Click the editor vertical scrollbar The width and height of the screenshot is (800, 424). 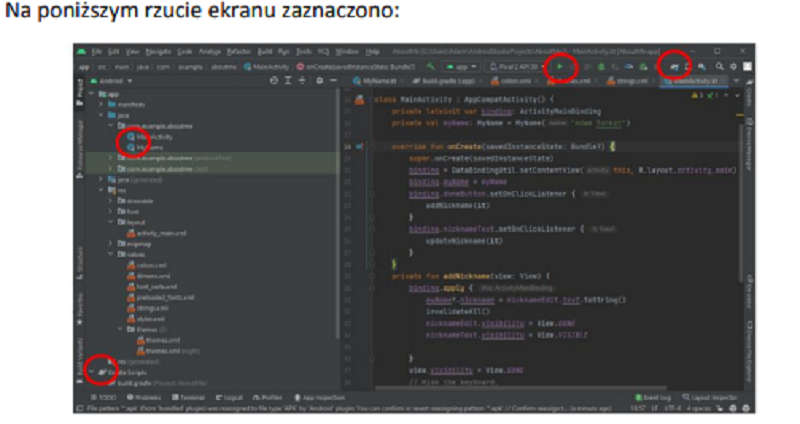(x=741, y=202)
